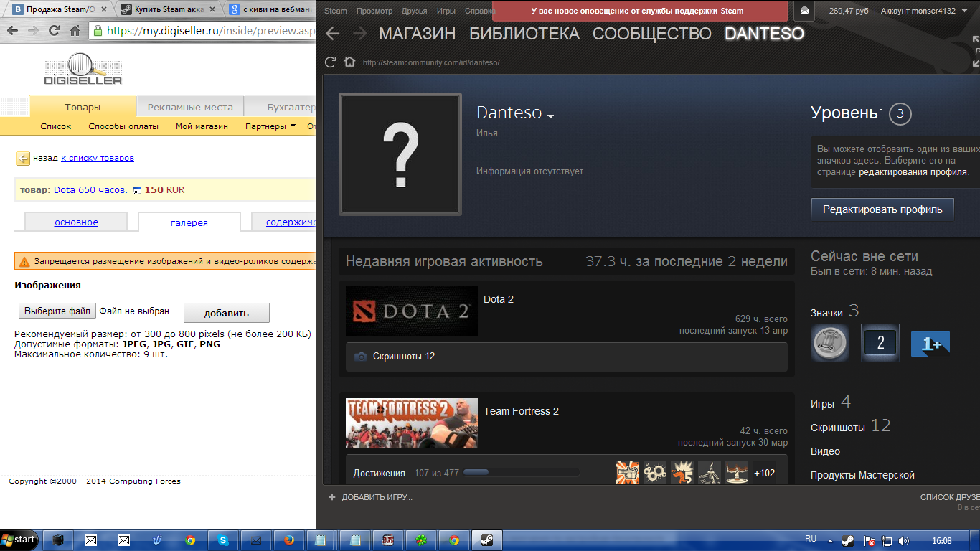Click the Chrome forward button
The height and width of the screenshot is (551, 980).
[34, 31]
